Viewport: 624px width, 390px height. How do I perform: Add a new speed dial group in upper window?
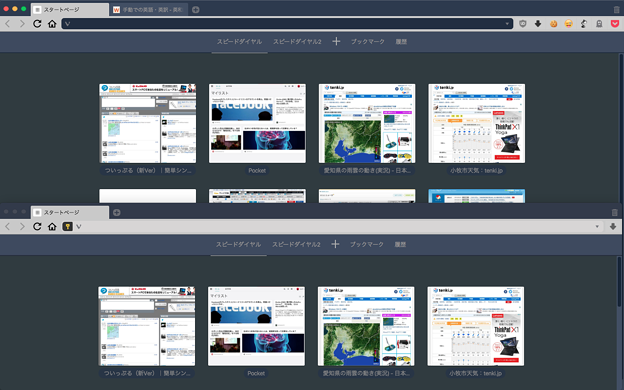tap(336, 41)
